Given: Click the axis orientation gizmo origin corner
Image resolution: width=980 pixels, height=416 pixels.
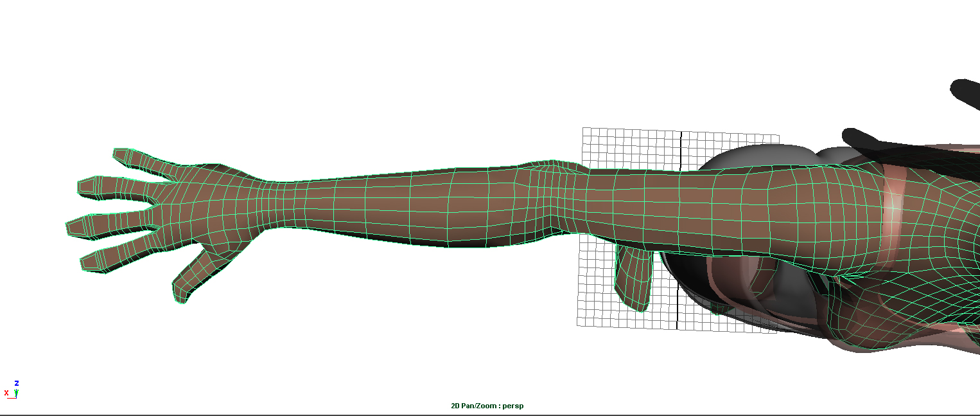Looking at the screenshot, I should [16, 398].
